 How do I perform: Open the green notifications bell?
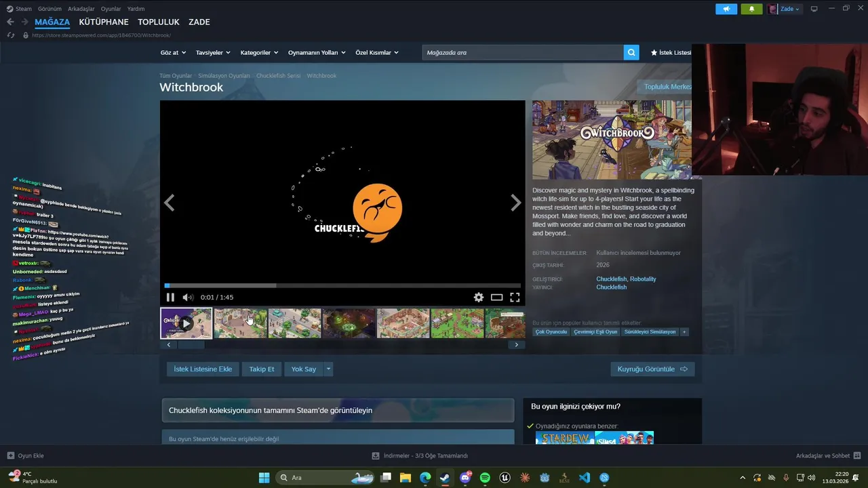[751, 9]
